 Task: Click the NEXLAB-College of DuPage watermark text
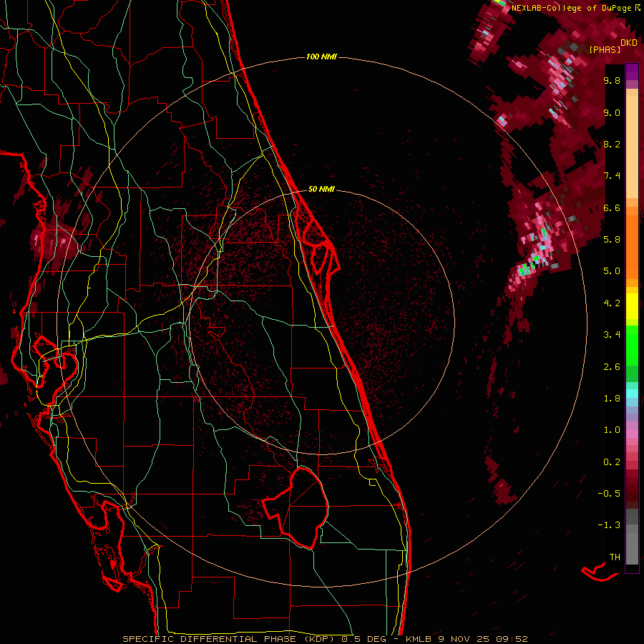point(571,8)
